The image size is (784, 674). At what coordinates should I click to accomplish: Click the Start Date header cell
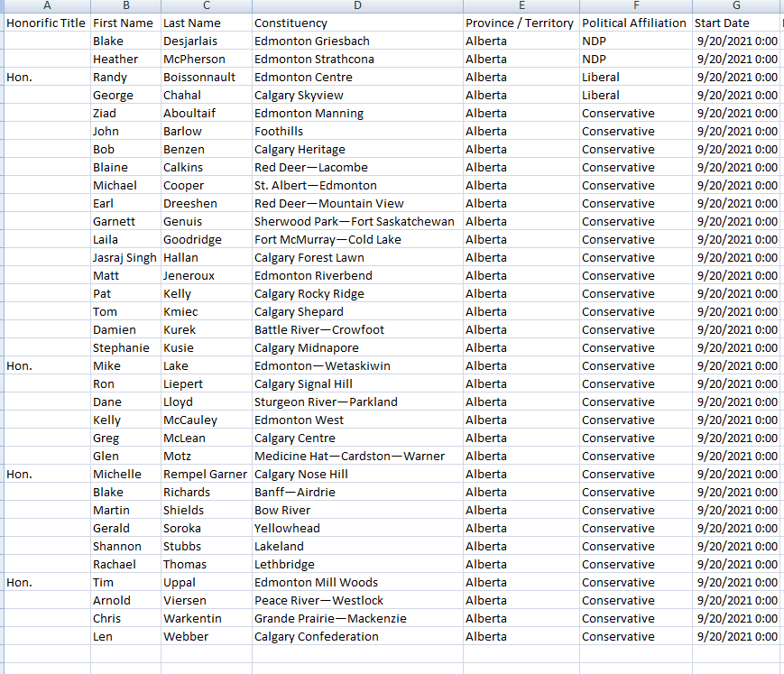[737, 23]
